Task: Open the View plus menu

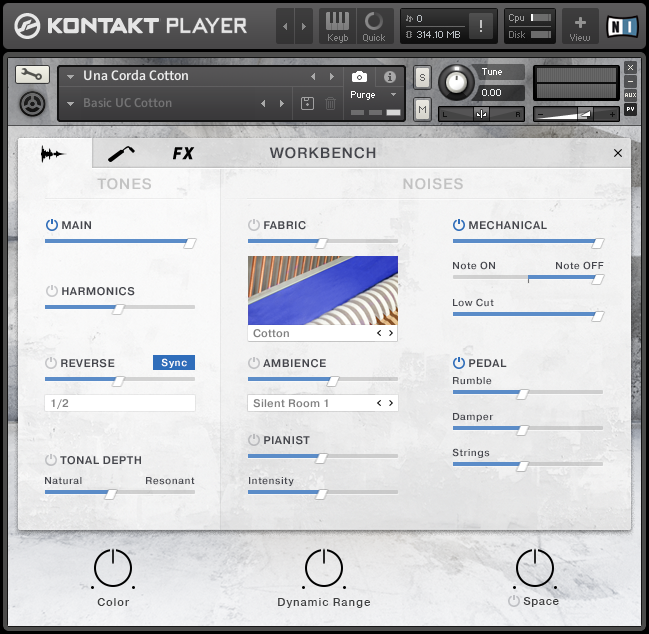Action: pos(580,27)
